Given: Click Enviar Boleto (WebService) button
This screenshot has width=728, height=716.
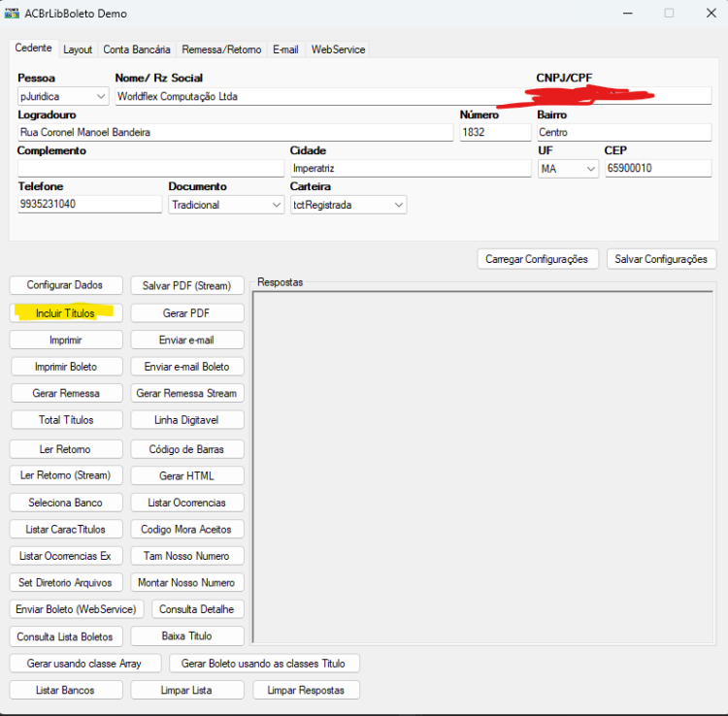Looking at the screenshot, I should (77, 609).
